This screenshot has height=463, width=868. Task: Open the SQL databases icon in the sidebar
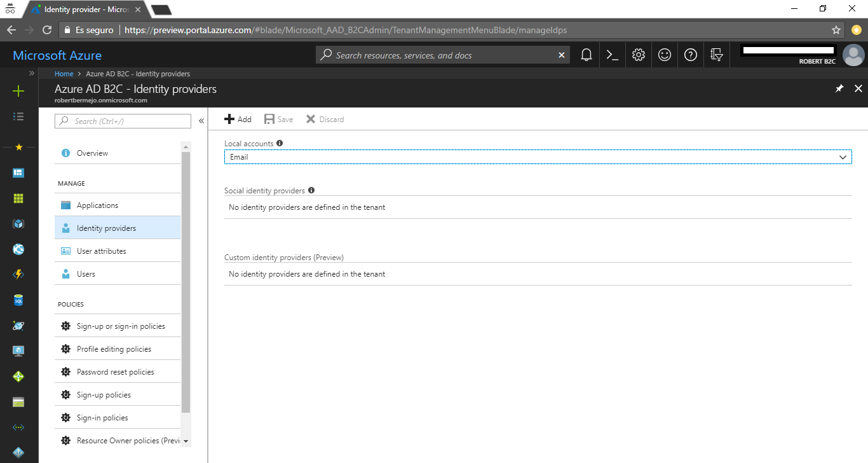click(x=18, y=300)
